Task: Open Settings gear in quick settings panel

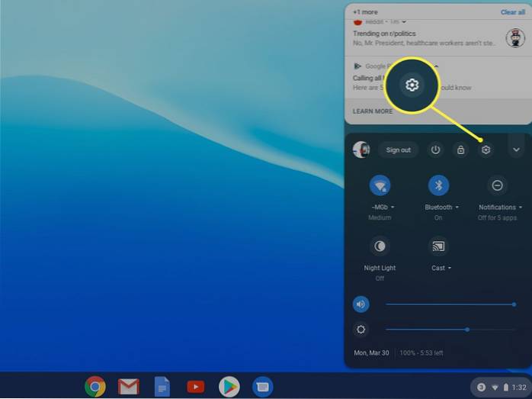Action: [x=486, y=150]
